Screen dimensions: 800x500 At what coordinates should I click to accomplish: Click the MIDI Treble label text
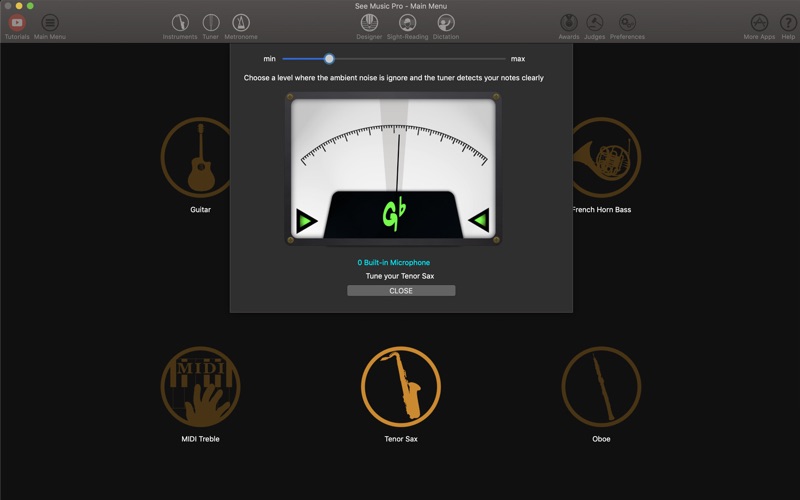point(201,439)
